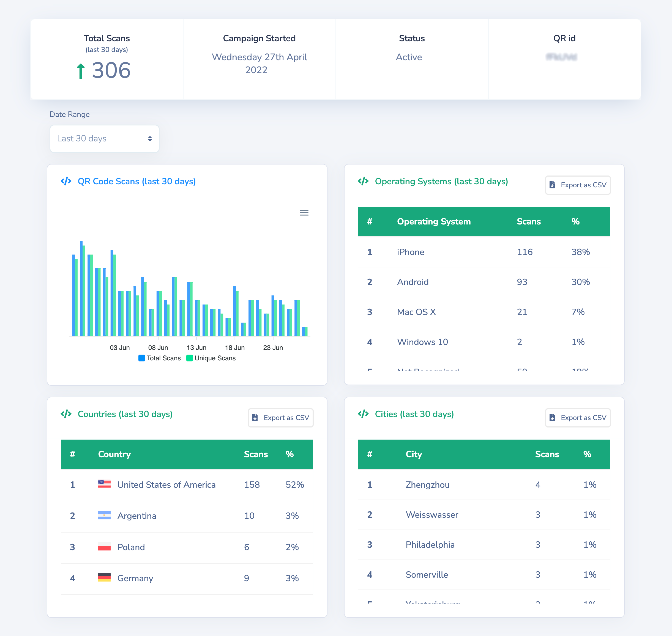Click the 38% value for iPhone
672x636 pixels.
[x=580, y=252]
